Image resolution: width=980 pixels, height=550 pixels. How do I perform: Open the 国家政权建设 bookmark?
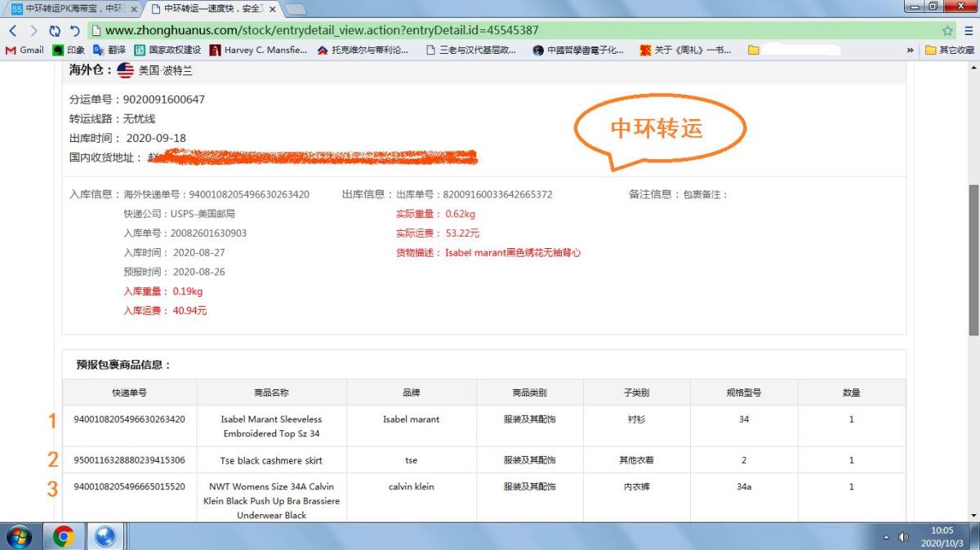(167, 50)
